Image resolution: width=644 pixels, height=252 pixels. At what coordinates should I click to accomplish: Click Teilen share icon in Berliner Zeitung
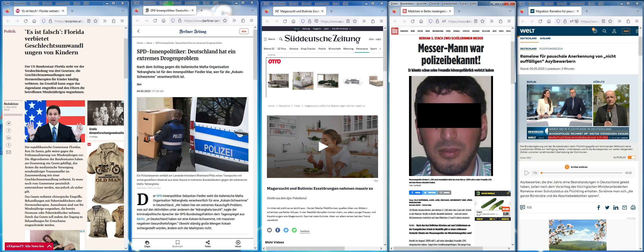[x=208, y=242]
